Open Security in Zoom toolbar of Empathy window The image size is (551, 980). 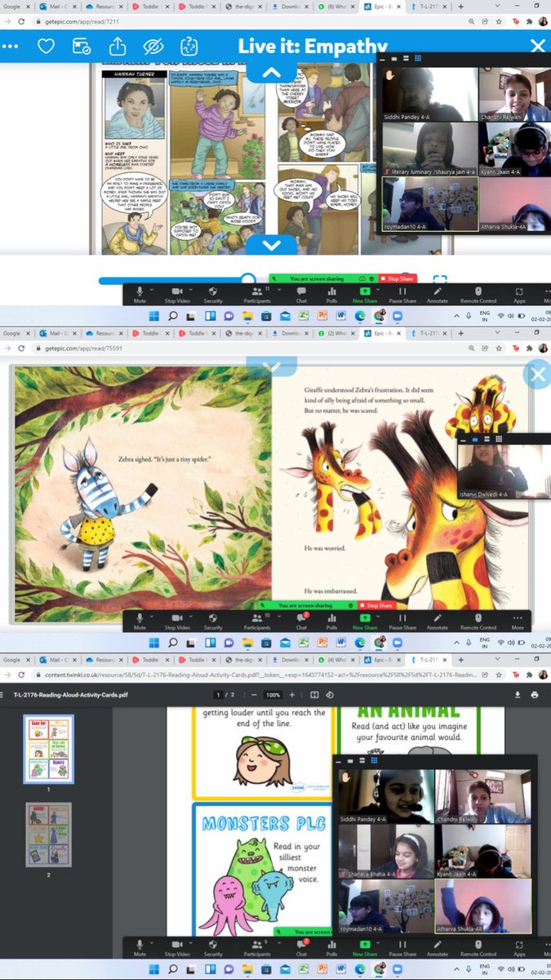(213, 295)
